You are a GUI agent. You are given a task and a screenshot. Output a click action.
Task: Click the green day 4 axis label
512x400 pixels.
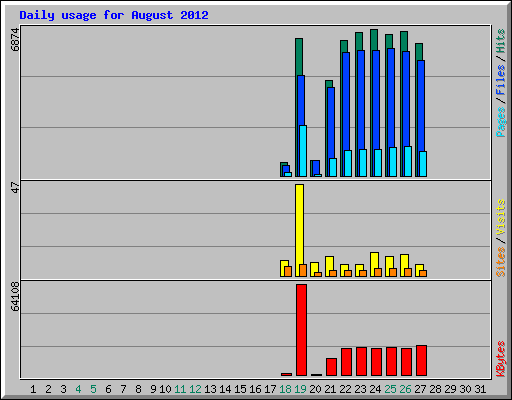pyautogui.click(x=78, y=389)
